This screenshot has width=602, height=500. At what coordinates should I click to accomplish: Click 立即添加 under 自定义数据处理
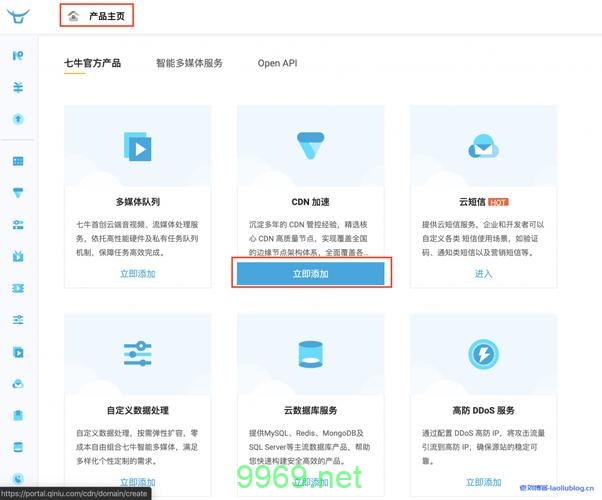[x=137, y=482]
